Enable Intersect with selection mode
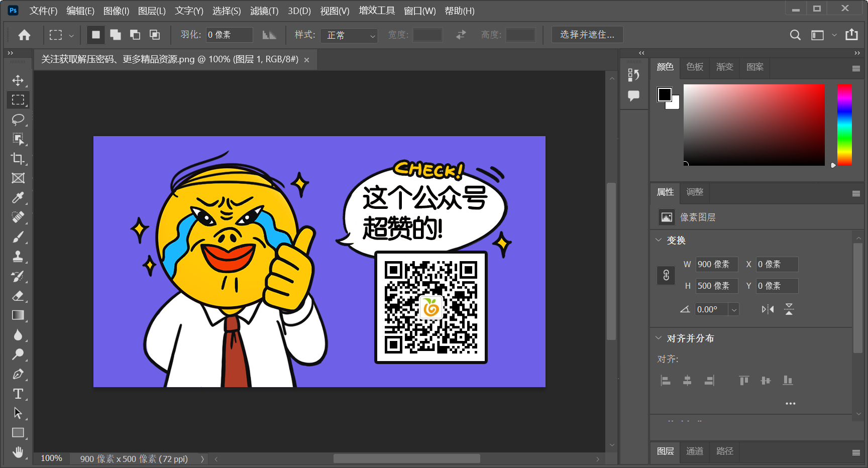868x468 pixels. coord(155,35)
